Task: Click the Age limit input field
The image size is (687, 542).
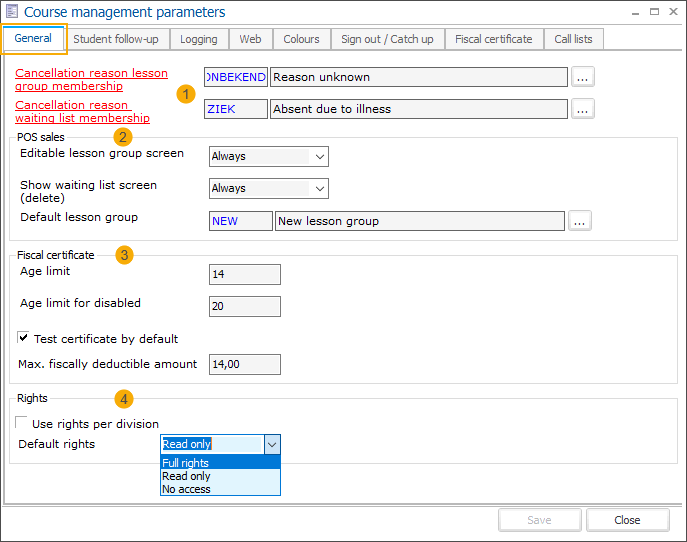Action: tap(245, 275)
